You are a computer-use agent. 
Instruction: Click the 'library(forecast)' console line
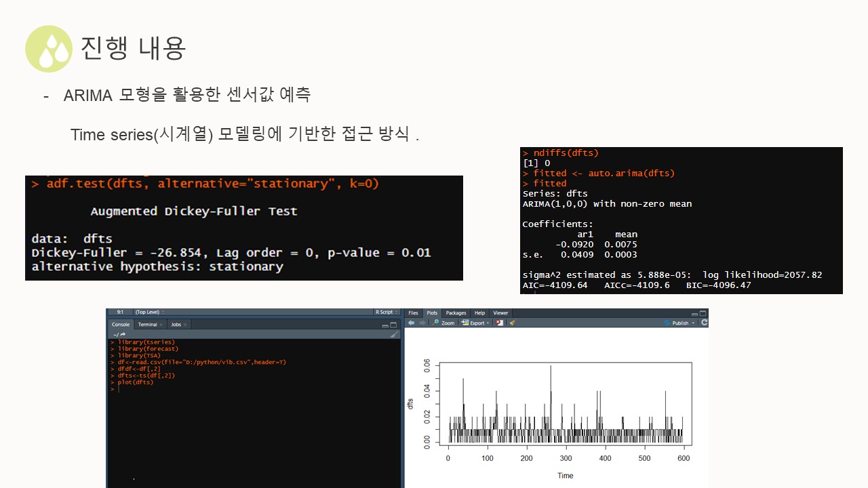coord(144,349)
